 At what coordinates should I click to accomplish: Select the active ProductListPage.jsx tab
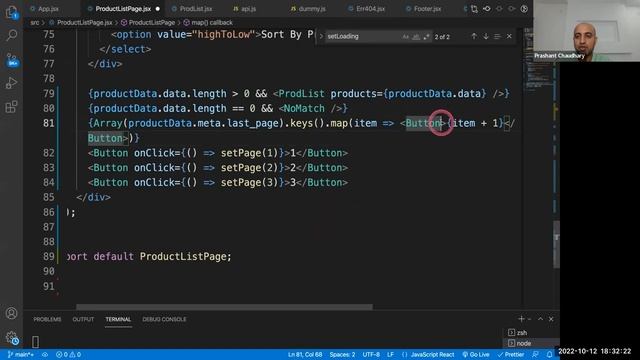[x=123, y=9]
